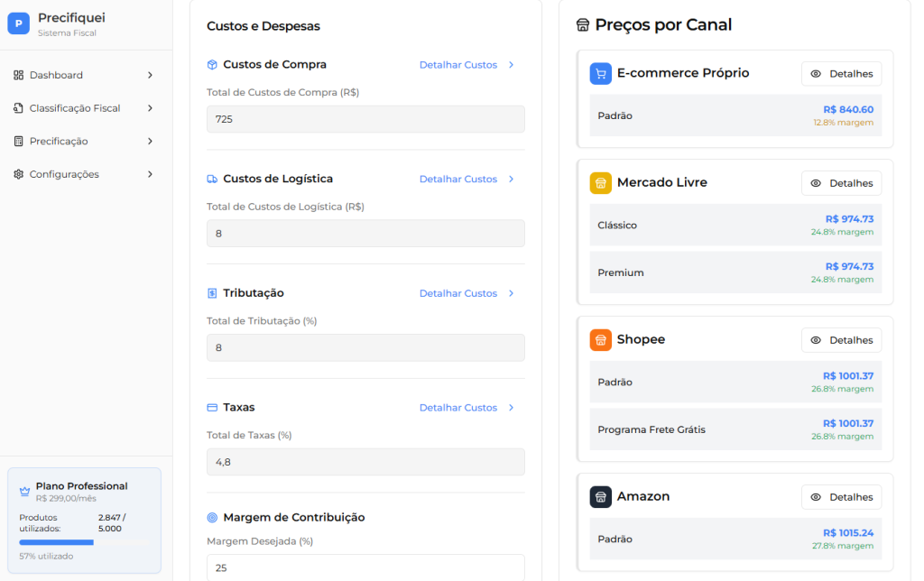The image size is (924, 581).
Task: Click the Margem Desejada input field
Action: pos(365,567)
